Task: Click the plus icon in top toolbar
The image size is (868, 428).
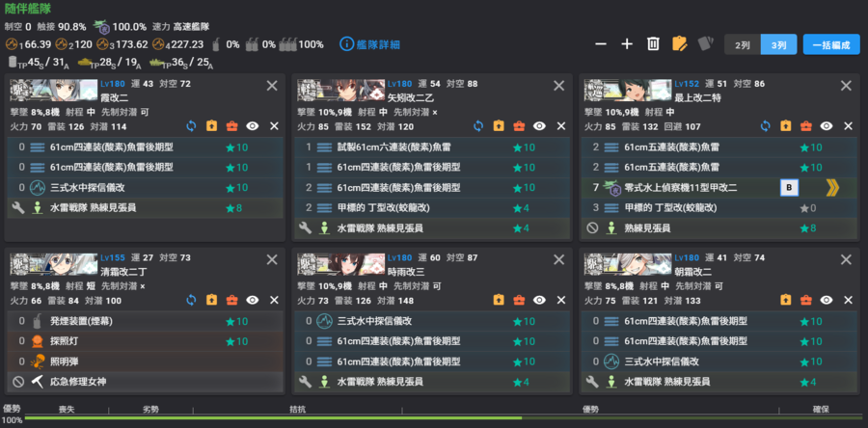Action: coord(627,44)
